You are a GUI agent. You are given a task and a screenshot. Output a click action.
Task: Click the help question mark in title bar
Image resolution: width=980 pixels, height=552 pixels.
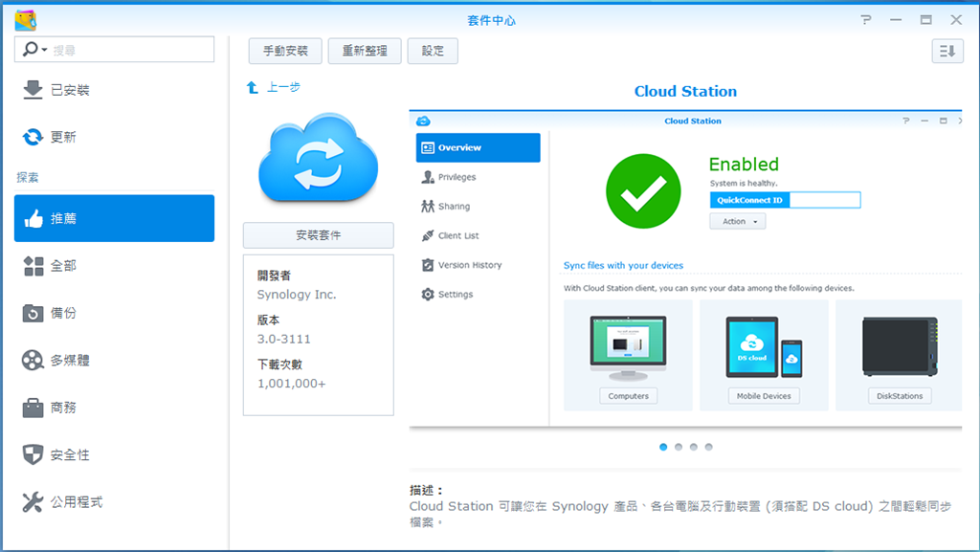[865, 20]
